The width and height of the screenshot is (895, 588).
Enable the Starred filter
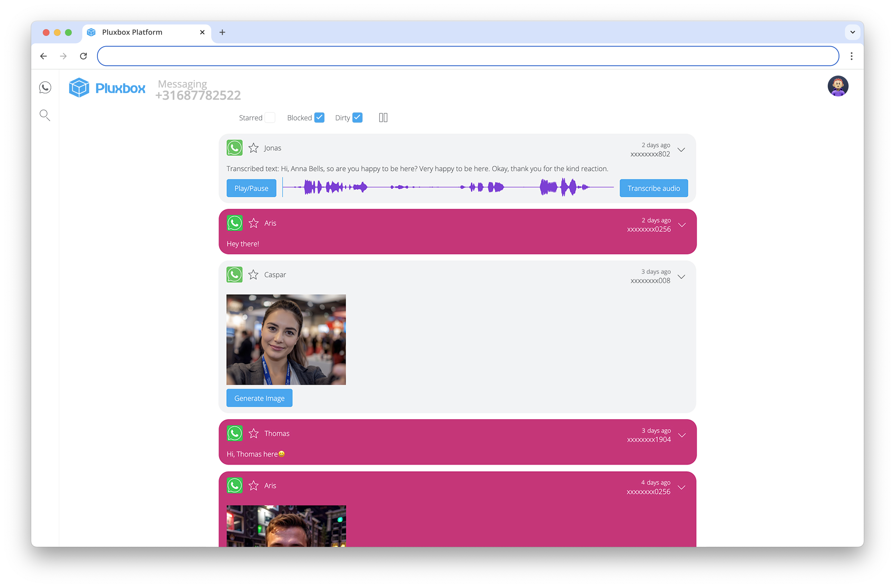[x=270, y=117]
